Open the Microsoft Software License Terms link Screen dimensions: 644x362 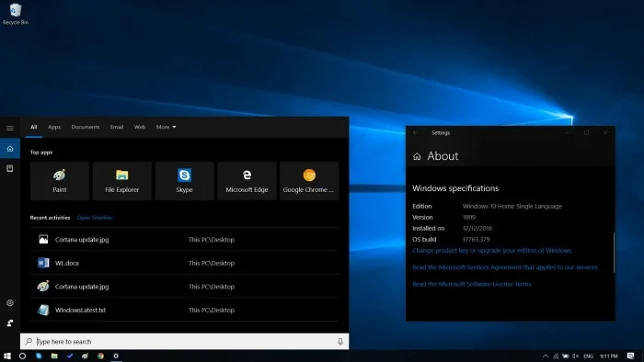click(471, 284)
